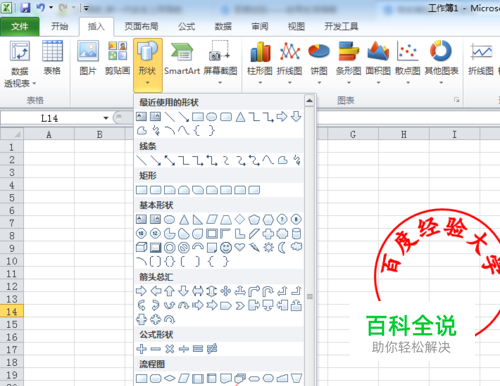Select column H header
This screenshot has height=386, width=500.
click(x=404, y=134)
